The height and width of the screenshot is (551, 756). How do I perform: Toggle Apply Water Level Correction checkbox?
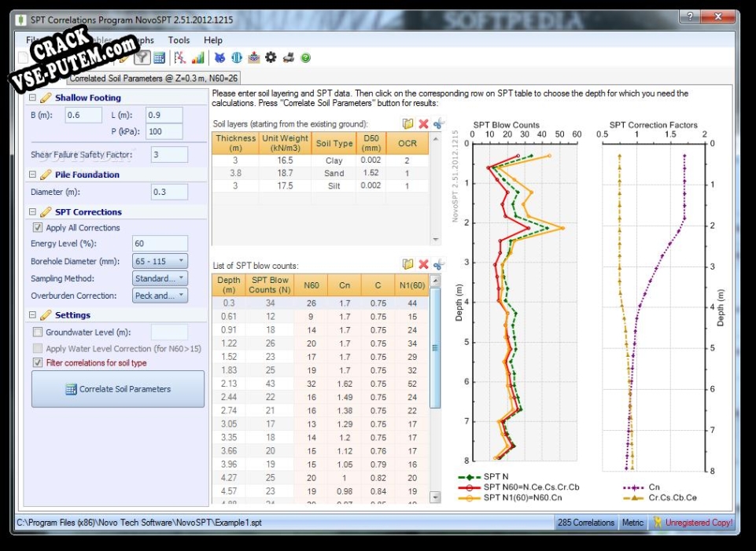pyautogui.click(x=38, y=348)
